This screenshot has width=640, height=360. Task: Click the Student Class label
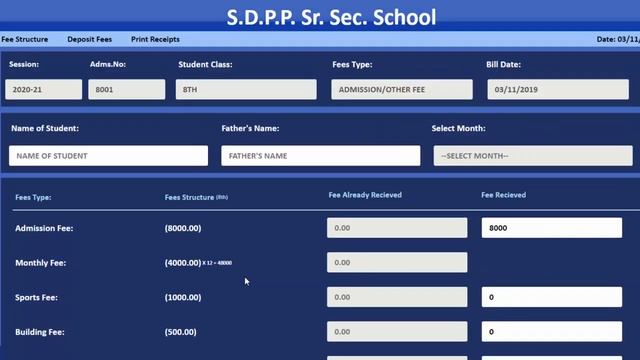(205, 64)
